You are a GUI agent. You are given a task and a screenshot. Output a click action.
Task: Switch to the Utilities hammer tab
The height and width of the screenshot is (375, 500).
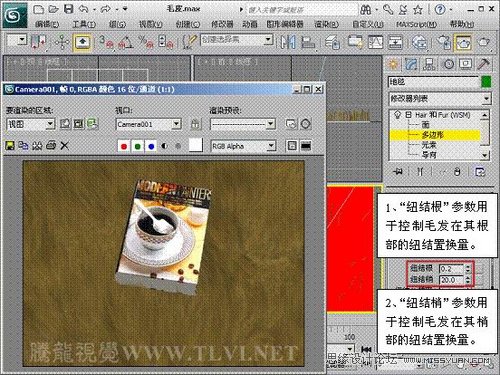(484, 63)
